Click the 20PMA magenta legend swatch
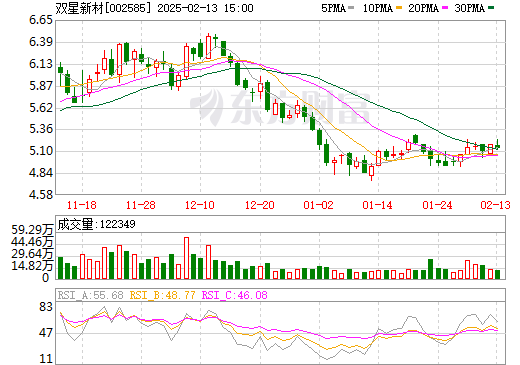 pos(445,8)
